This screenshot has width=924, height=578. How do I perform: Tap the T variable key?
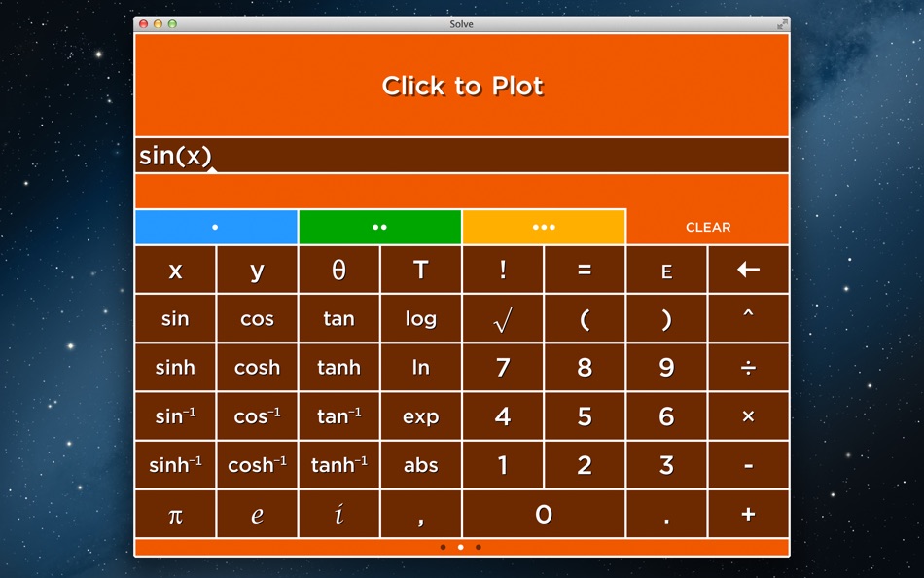pos(421,271)
